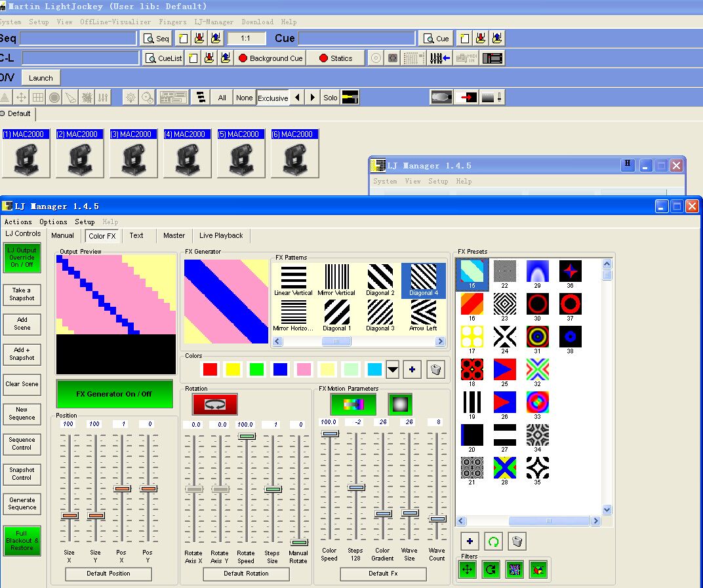Open OffLine-Visualizer menu in LightJockey

click(x=115, y=22)
